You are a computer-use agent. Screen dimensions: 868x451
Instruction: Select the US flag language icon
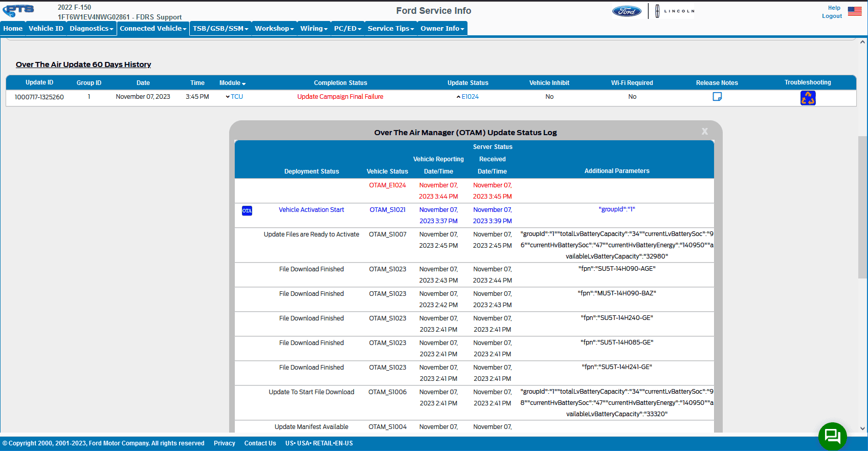855,11
